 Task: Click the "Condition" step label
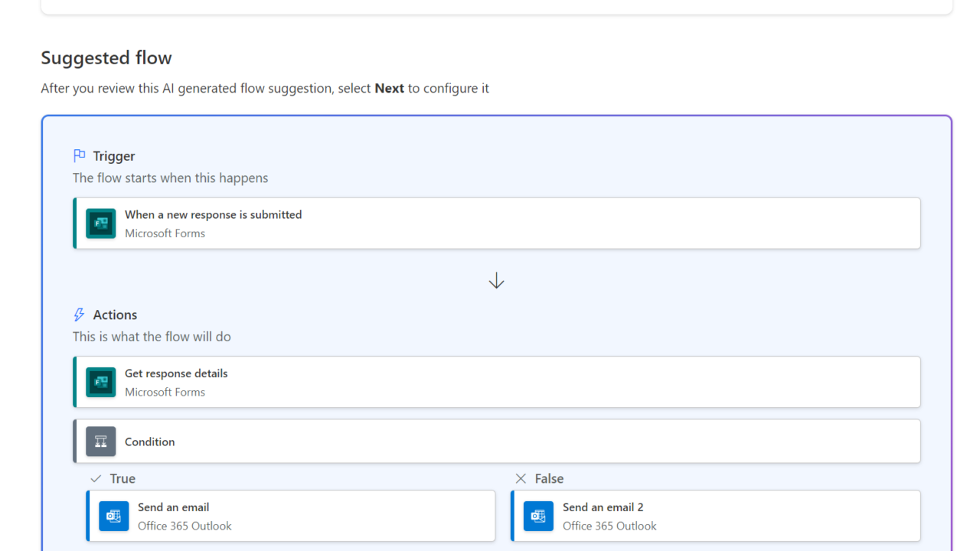tap(149, 442)
